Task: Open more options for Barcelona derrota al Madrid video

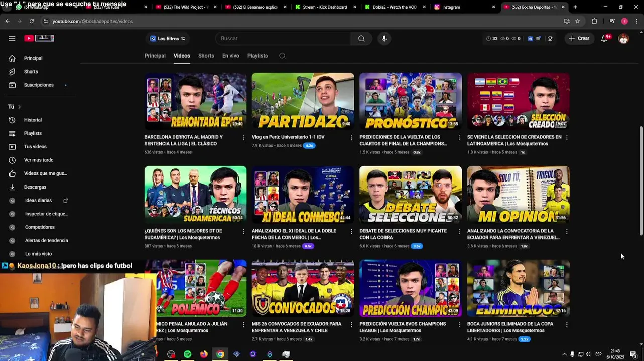Action: 244,138
